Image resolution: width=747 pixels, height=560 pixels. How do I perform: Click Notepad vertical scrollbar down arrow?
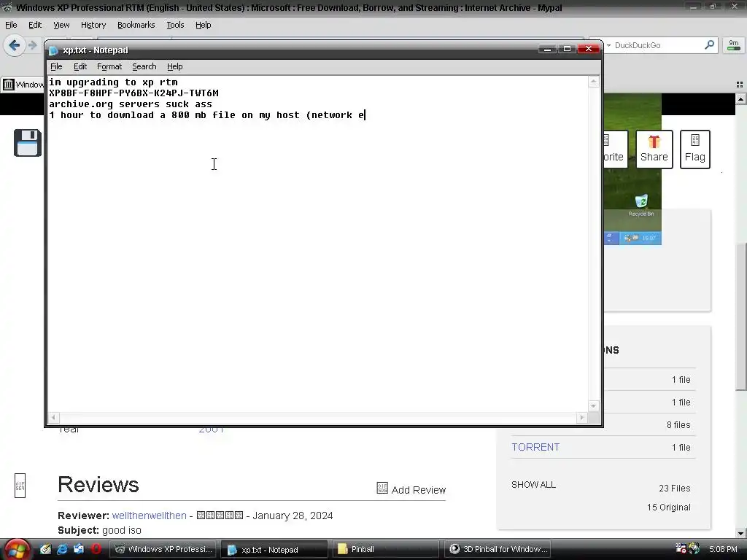594,406
